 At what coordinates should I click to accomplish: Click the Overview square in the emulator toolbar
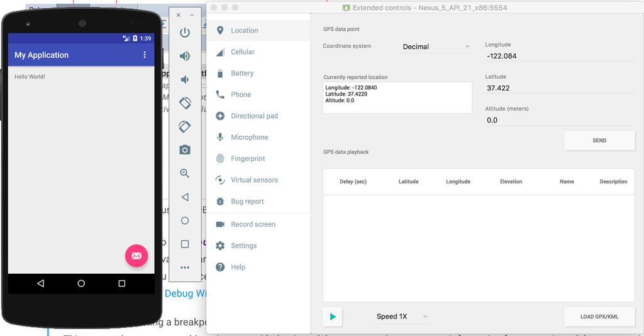click(185, 244)
